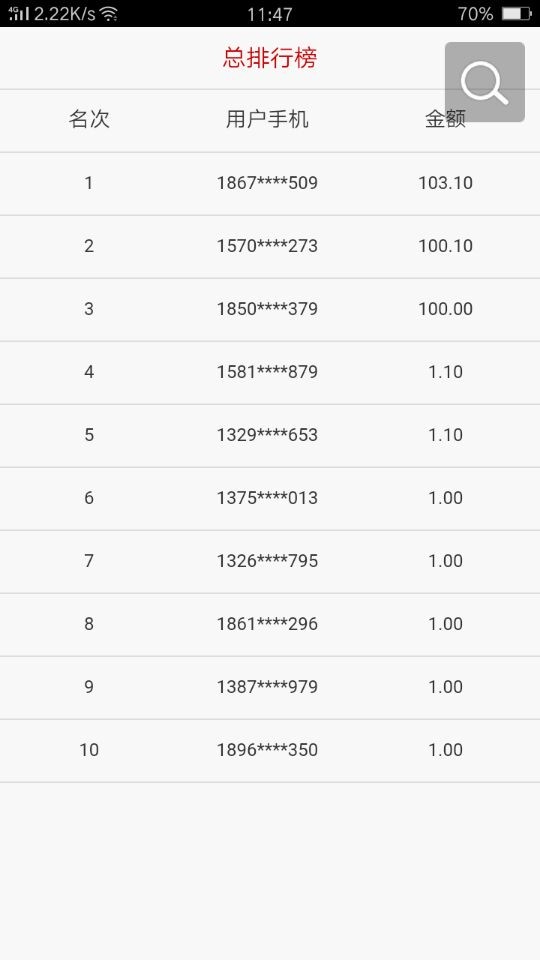Viewport: 540px width, 960px height.
Task: Select rank 10 user 1896****350
Action: point(270,751)
